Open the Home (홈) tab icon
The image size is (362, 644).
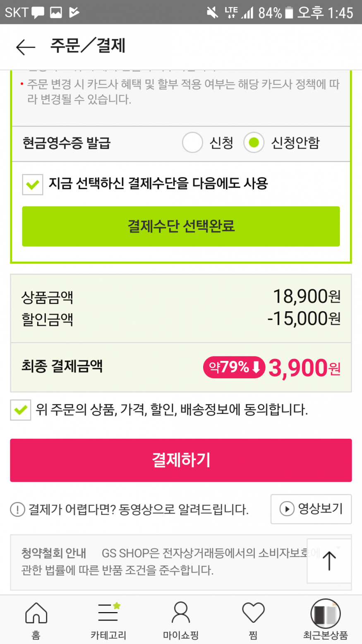click(36, 613)
